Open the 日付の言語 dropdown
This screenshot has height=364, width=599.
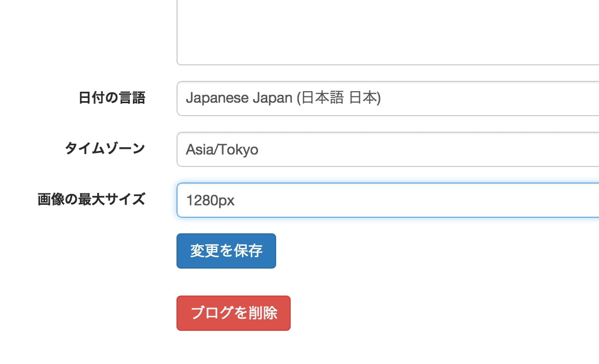pyautogui.click(x=388, y=99)
